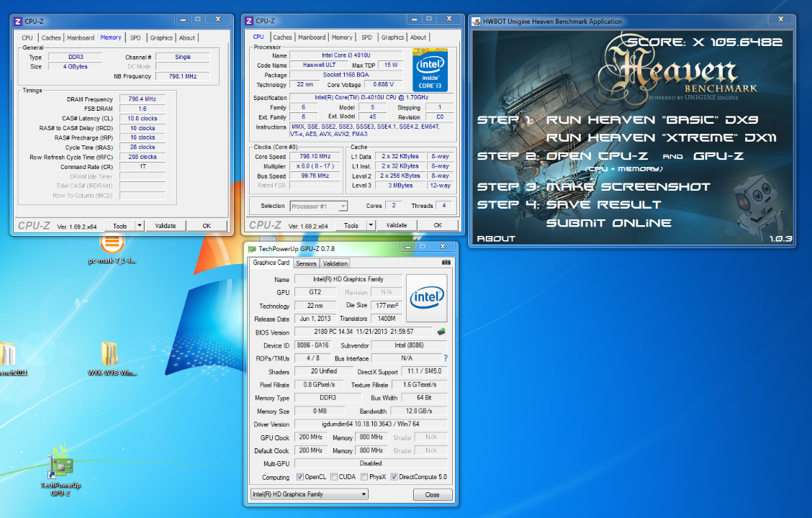
Task: Toggle the CUDA checkbox in GPU-Z
Action: click(x=334, y=476)
